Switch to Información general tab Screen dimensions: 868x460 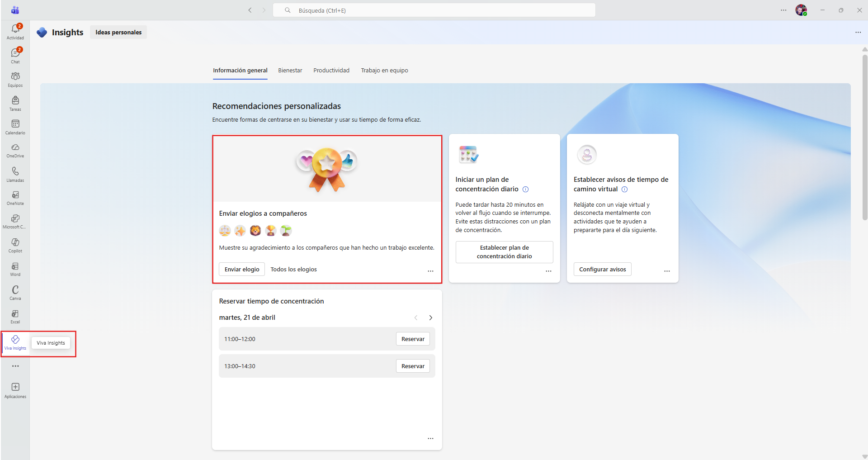tap(240, 71)
